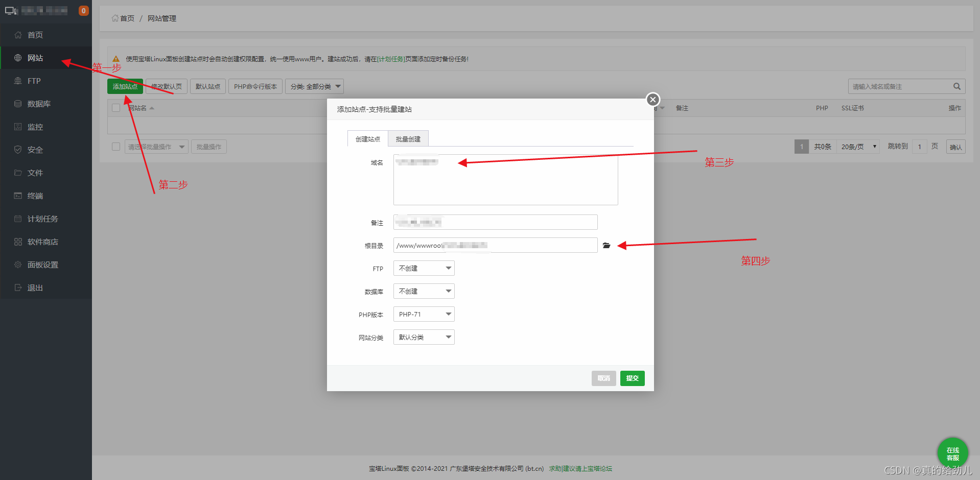Viewport: 980px width, 480px height.
Task: Click the 批量操作 button
Action: [209, 147]
